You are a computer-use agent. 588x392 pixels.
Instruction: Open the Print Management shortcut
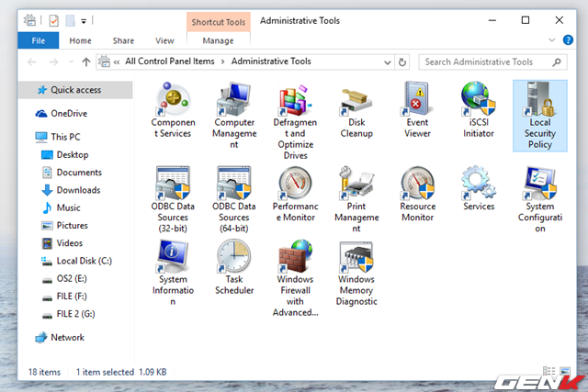tap(356, 200)
